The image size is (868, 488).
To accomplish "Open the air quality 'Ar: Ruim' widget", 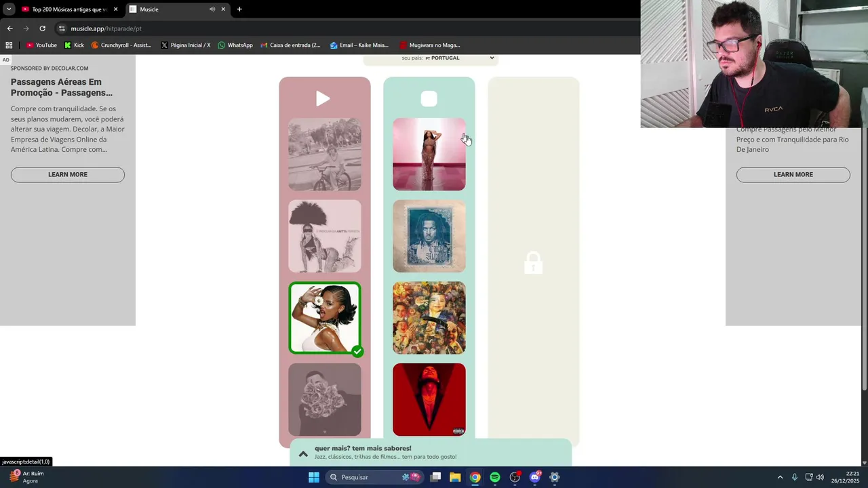I will coord(26,477).
